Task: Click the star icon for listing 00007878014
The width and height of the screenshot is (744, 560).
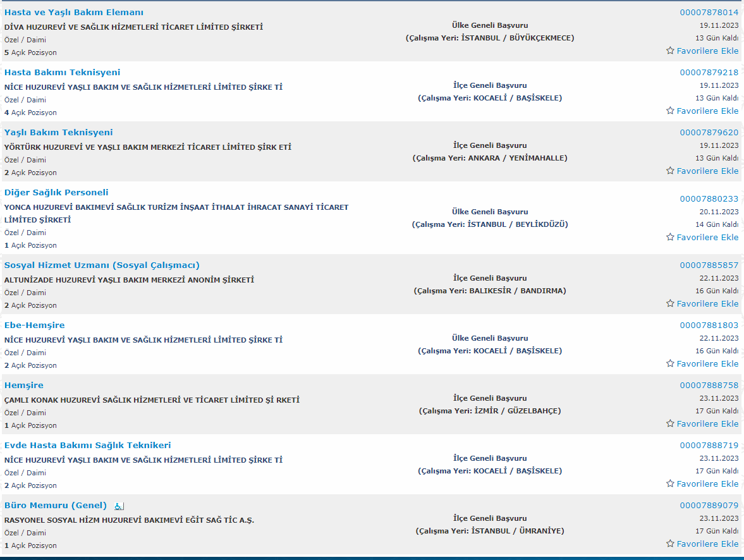Action: tap(670, 51)
